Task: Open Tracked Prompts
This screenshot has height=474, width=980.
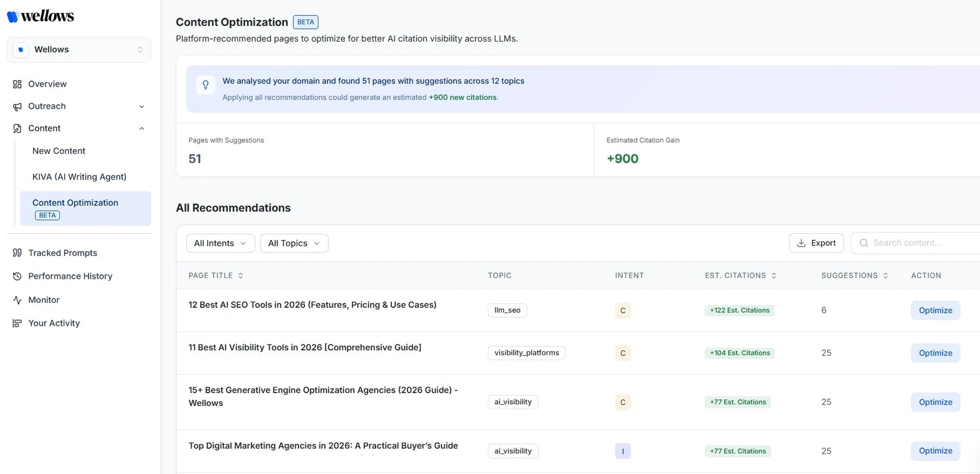Action: pyautogui.click(x=63, y=253)
